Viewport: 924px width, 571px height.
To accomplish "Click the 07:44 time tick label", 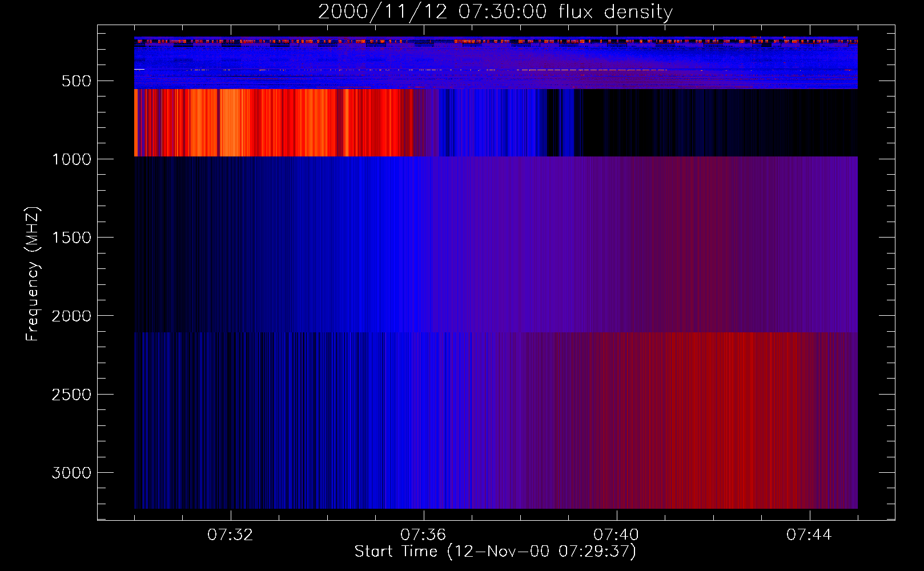I will 809,535.
